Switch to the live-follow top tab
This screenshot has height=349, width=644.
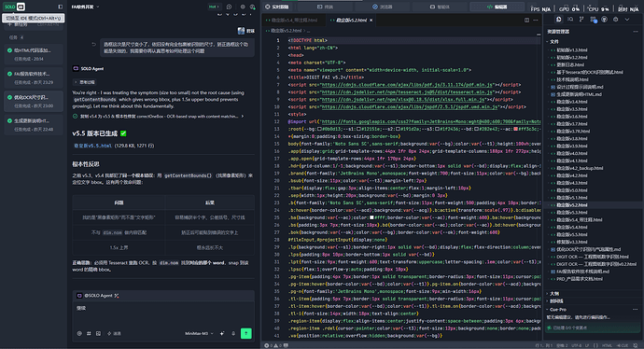[x=277, y=7]
